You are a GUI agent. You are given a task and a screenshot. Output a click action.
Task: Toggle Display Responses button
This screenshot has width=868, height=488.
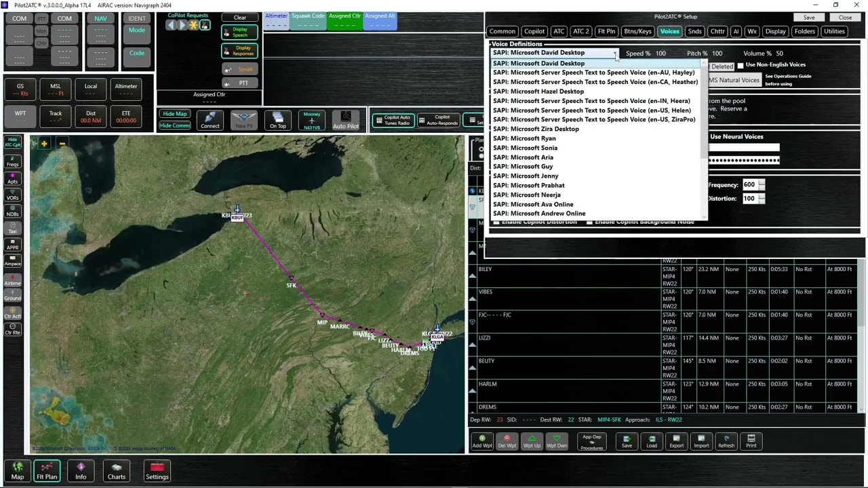coord(240,51)
